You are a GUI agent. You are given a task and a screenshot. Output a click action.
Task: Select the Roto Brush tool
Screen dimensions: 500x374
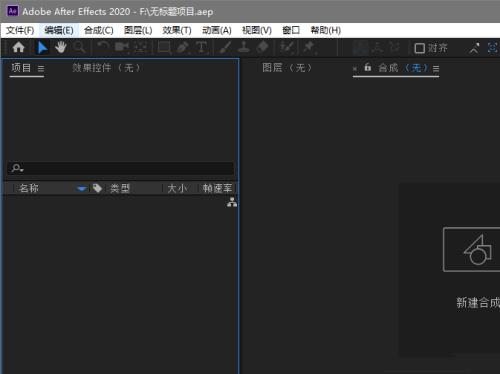[x=287, y=48]
